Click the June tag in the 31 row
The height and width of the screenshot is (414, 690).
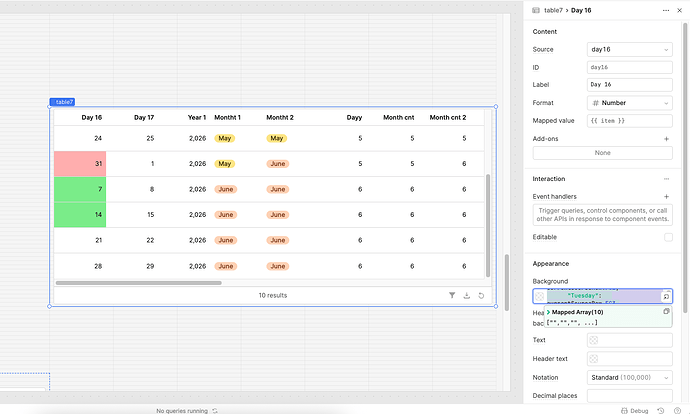[x=278, y=164]
